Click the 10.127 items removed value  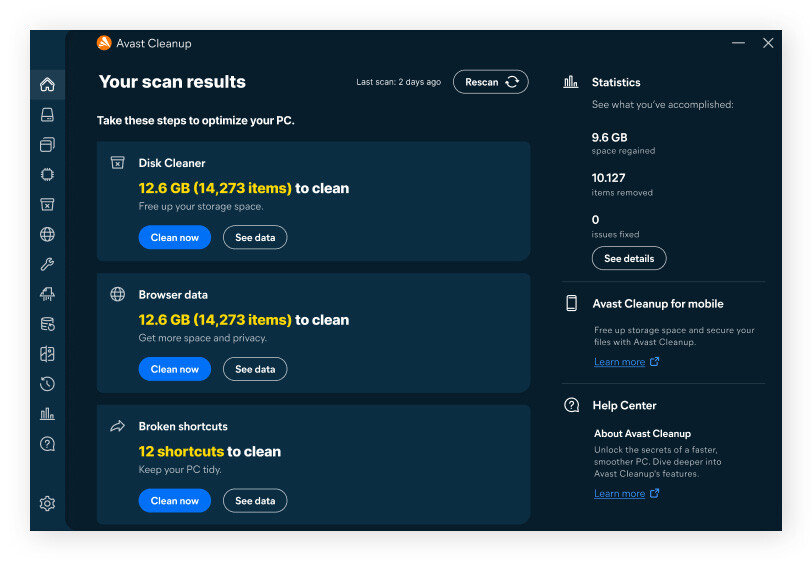click(x=608, y=178)
